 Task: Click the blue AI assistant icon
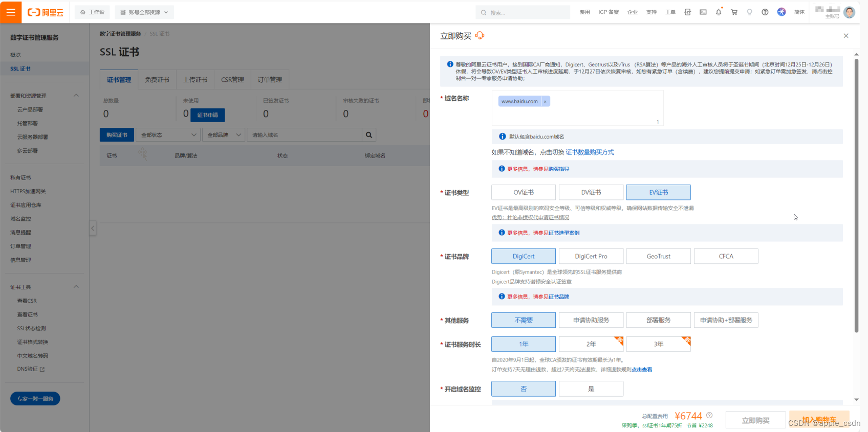coord(782,12)
